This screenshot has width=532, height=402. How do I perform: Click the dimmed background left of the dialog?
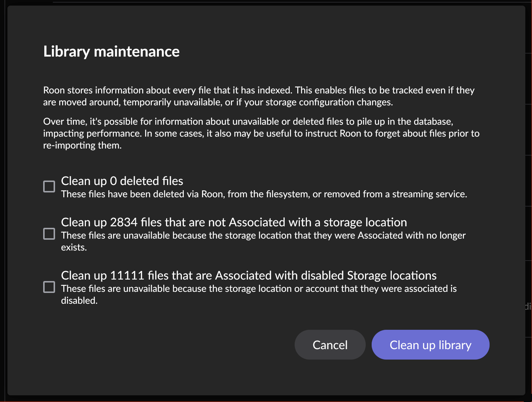coord(3,201)
